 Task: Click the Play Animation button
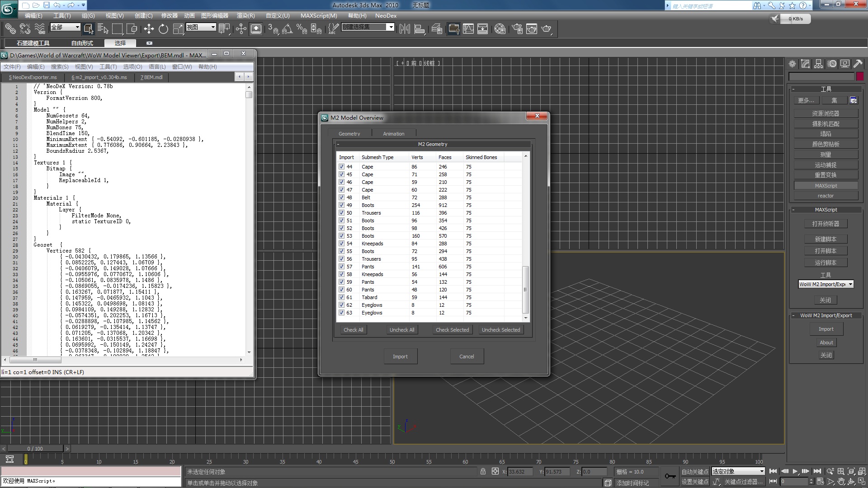(795, 471)
